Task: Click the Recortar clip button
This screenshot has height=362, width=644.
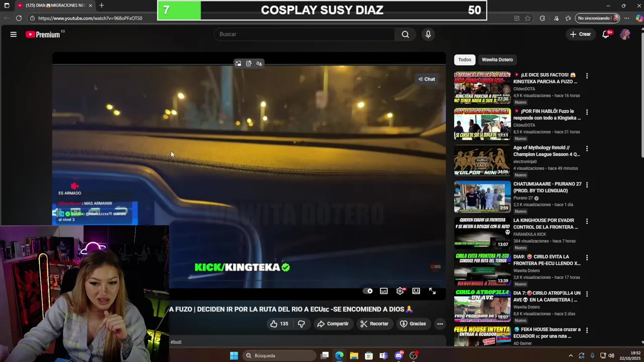Action: coord(374,324)
